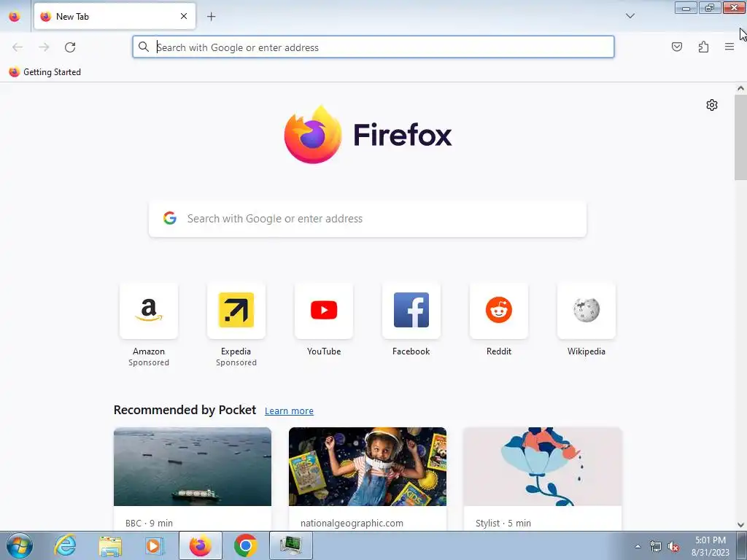
Task: Click the muted volume tray icon
Action: [673, 546]
